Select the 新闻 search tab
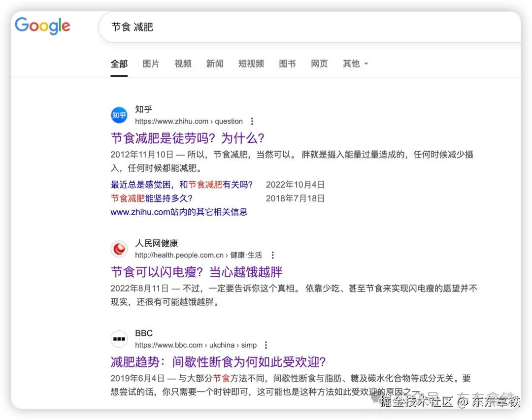 [215, 64]
